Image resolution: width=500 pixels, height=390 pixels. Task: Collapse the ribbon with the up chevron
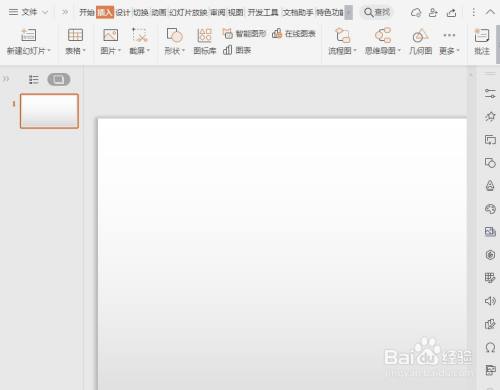tap(490, 12)
